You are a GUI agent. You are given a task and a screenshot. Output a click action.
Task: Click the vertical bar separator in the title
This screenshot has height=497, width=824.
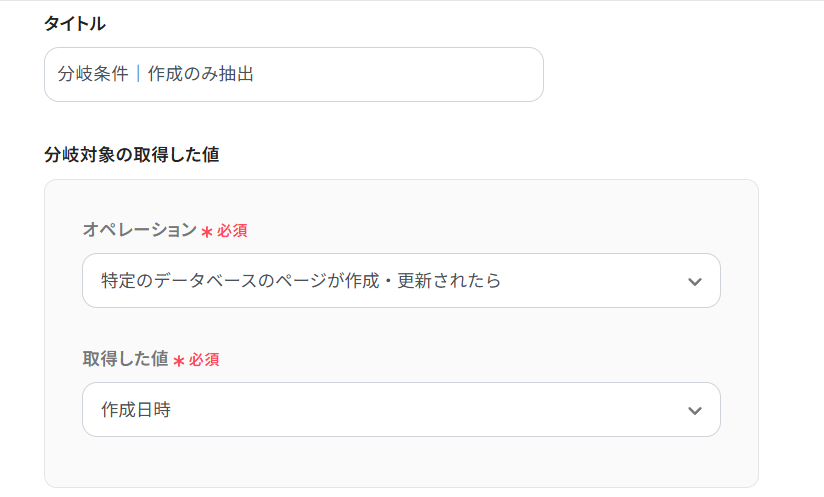[138, 75]
